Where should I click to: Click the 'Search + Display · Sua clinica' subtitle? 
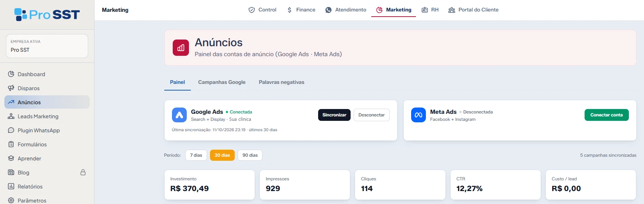coord(221,119)
